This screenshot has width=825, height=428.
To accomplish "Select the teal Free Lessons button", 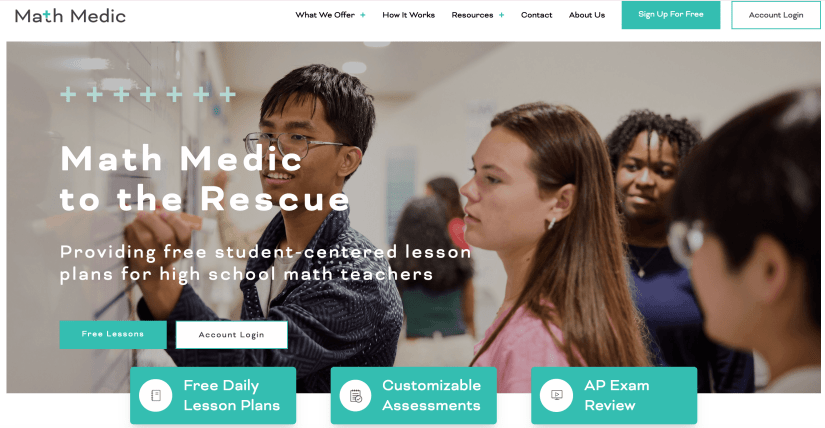I will 113,334.
